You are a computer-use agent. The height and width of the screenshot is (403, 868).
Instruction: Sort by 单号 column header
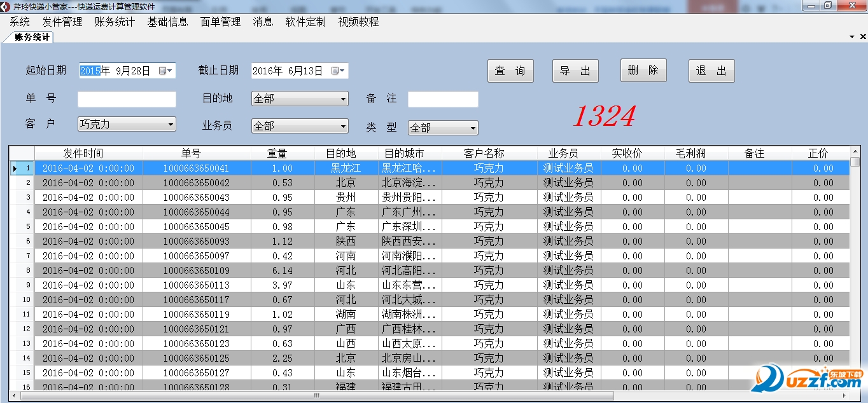197,153
